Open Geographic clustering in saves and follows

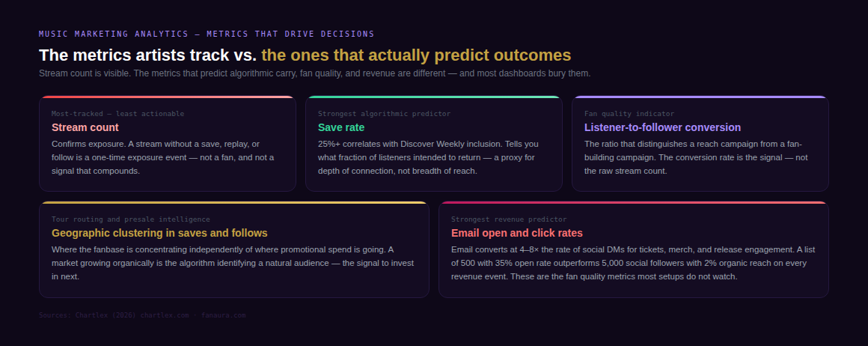point(159,233)
